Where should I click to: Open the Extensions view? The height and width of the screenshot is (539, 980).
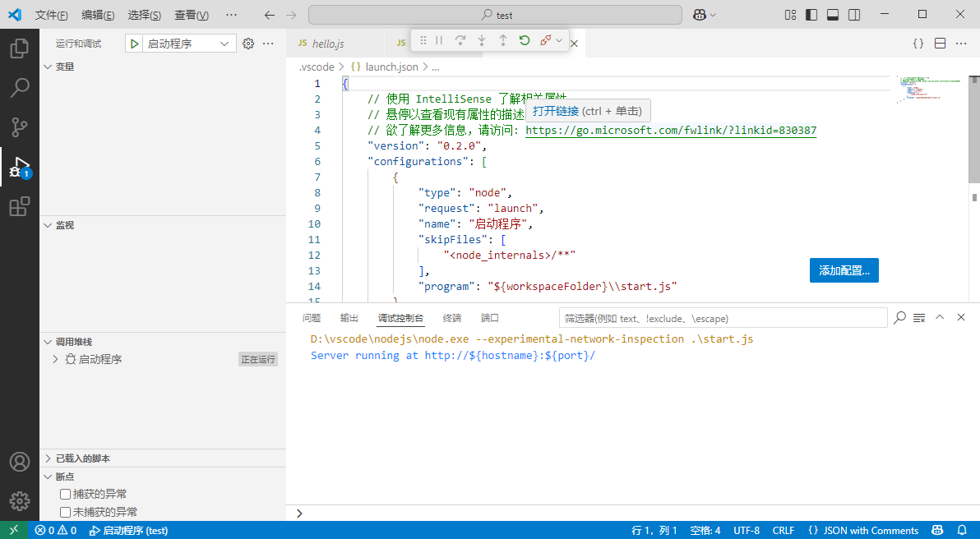click(20, 206)
